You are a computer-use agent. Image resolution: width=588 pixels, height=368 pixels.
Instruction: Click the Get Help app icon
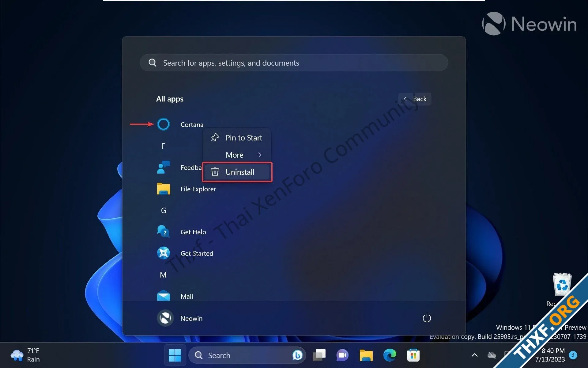tap(163, 232)
